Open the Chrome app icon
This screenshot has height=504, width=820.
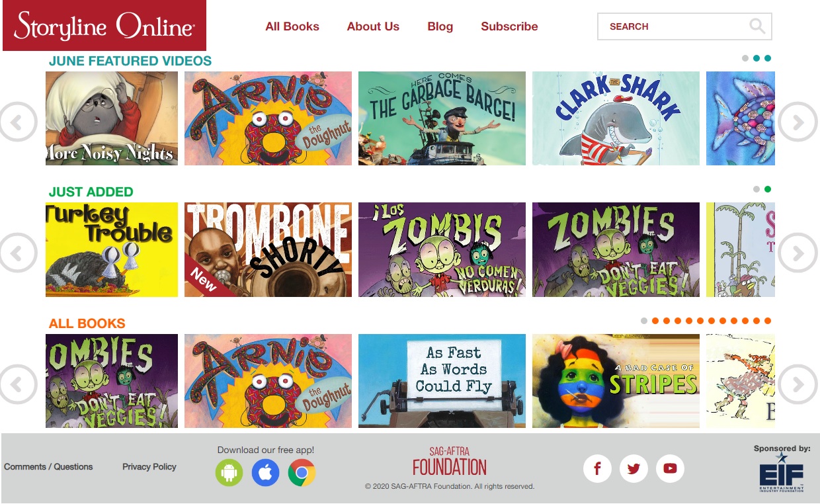pyautogui.click(x=302, y=473)
